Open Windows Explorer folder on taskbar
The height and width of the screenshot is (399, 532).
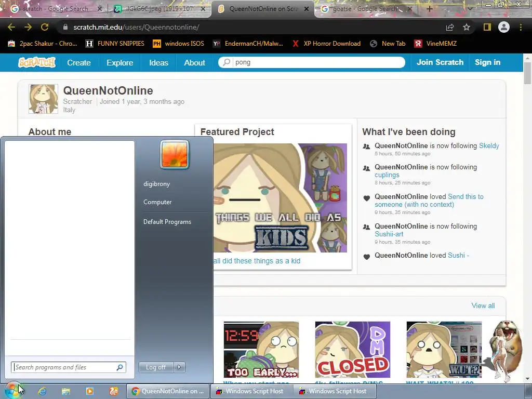[x=66, y=391]
